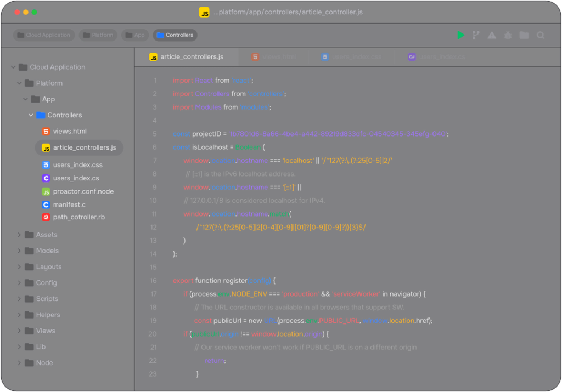Expand the Views folder chevron

click(x=19, y=331)
